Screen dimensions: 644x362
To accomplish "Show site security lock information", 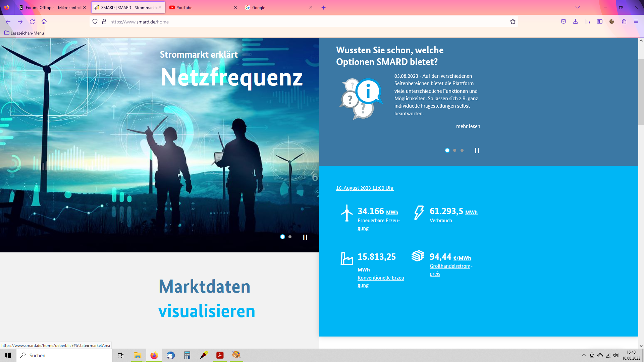I will click(x=104, y=22).
